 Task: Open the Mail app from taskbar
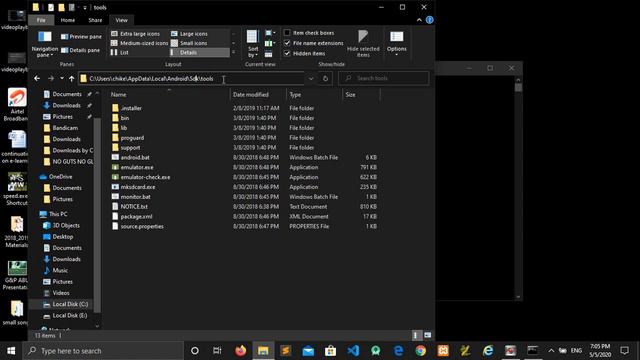[308, 351]
